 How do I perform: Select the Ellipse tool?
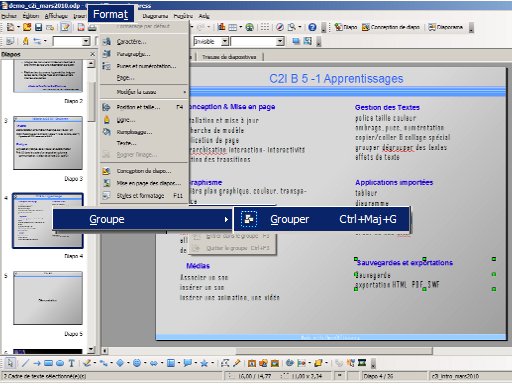(x=60, y=363)
